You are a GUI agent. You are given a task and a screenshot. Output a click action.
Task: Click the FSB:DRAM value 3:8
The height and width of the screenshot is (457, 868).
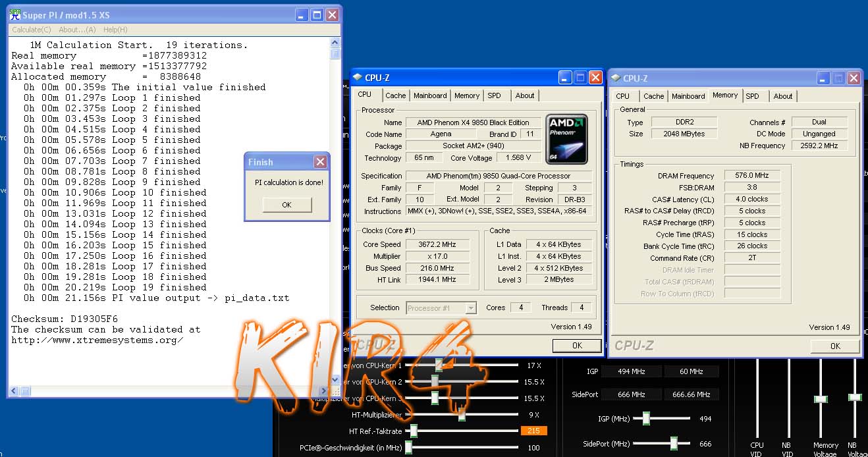coord(752,188)
